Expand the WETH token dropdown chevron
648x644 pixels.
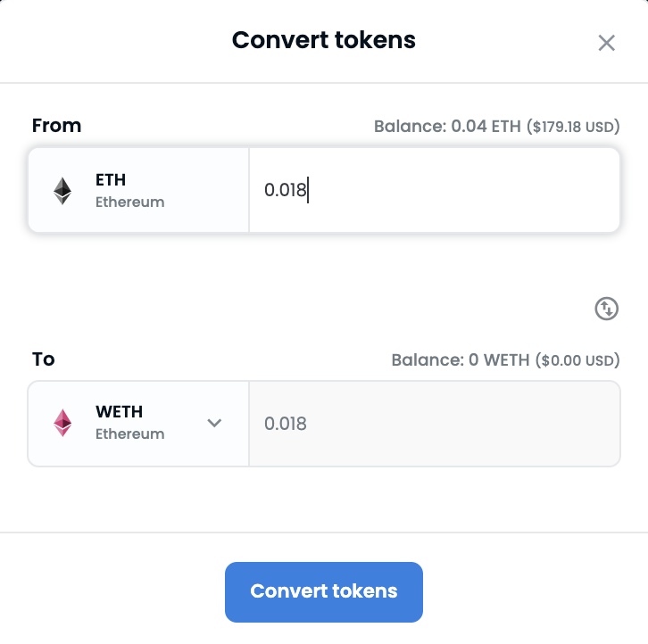click(x=214, y=423)
